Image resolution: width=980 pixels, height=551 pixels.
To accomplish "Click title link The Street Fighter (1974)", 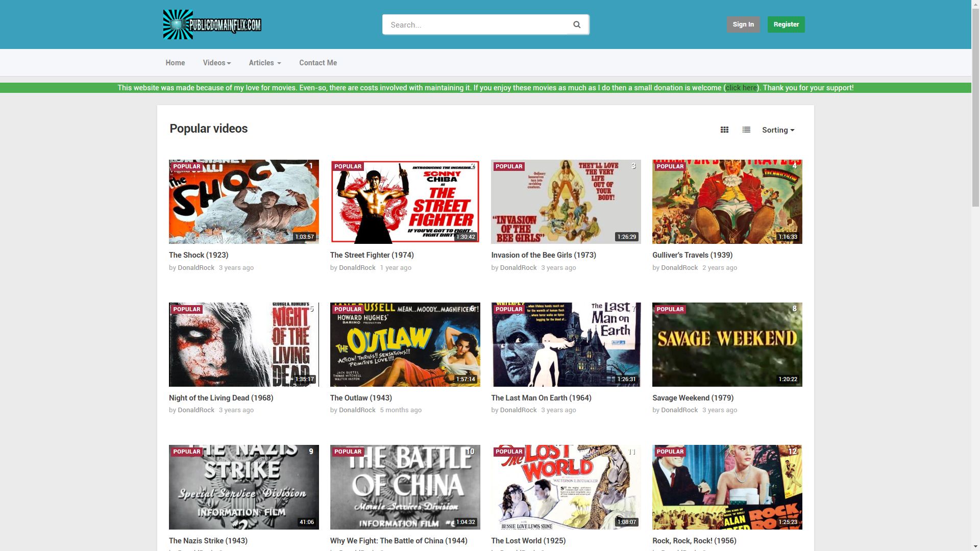I will (x=372, y=255).
